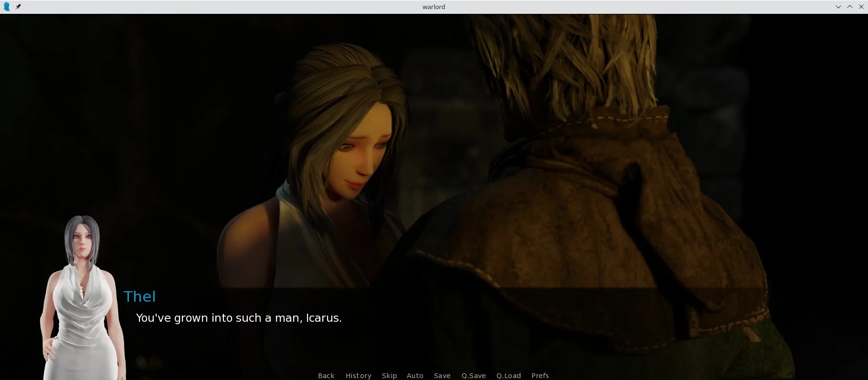
Task: Click the Back button in quick menu
Action: coord(326,376)
